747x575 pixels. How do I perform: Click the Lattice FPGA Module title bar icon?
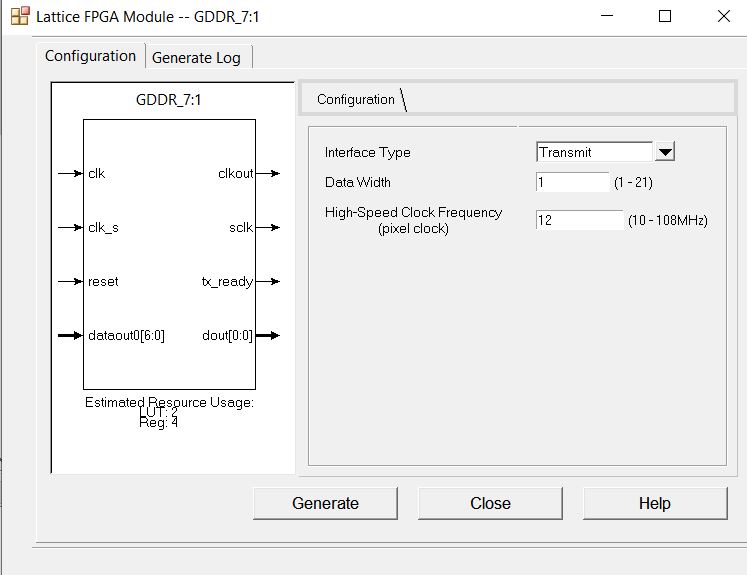coord(20,16)
